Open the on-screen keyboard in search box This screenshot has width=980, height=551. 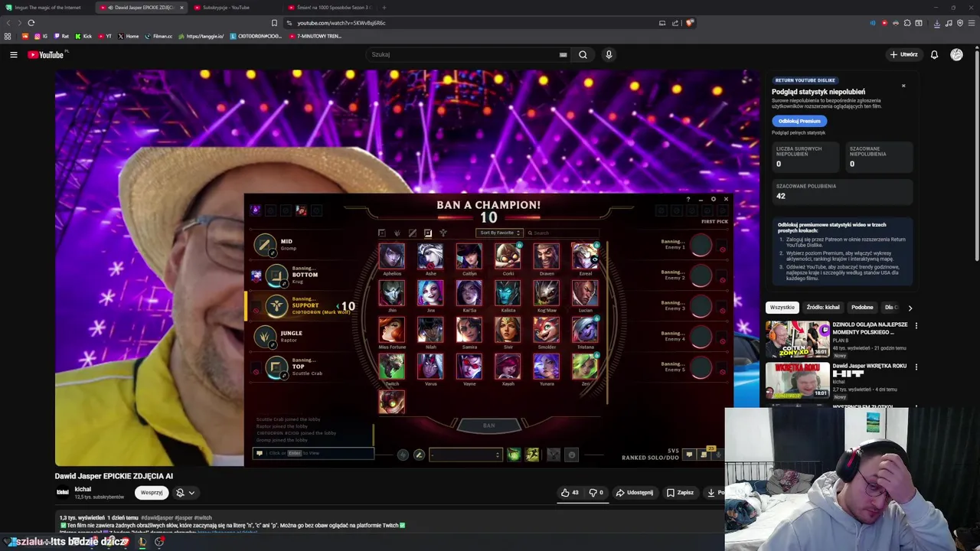click(x=563, y=54)
